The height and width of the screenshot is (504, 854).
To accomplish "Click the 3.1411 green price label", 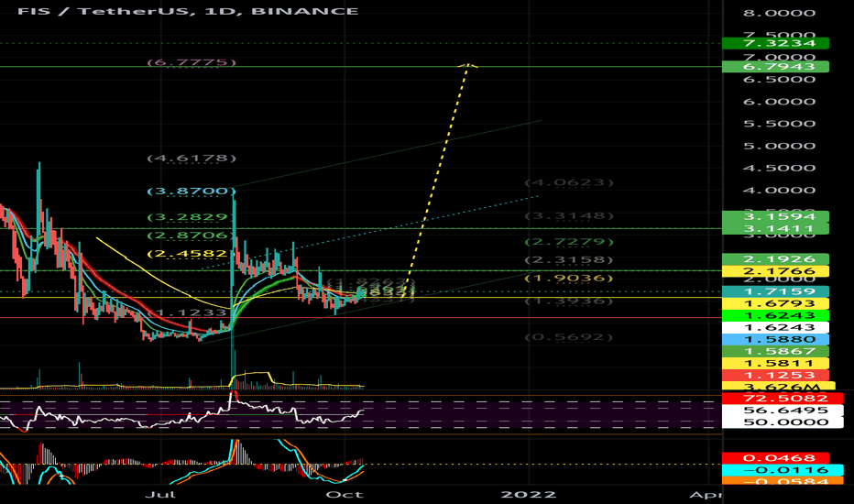I will (x=775, y=228).
